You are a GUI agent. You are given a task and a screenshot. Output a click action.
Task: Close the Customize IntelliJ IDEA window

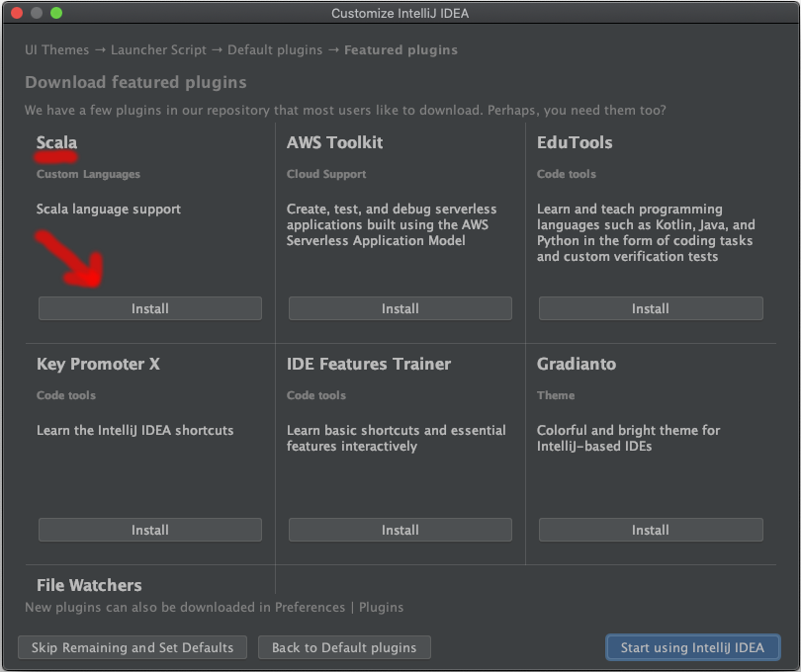[17, 13]
